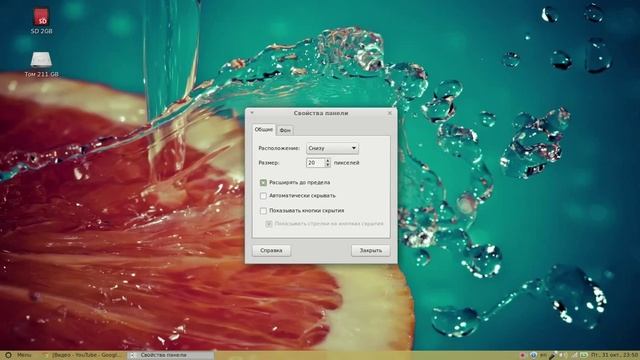The width and height of the screenshot is (640, 360).
Task: Click the green tray icon beside clock
Action: click(x=584, y=356)
